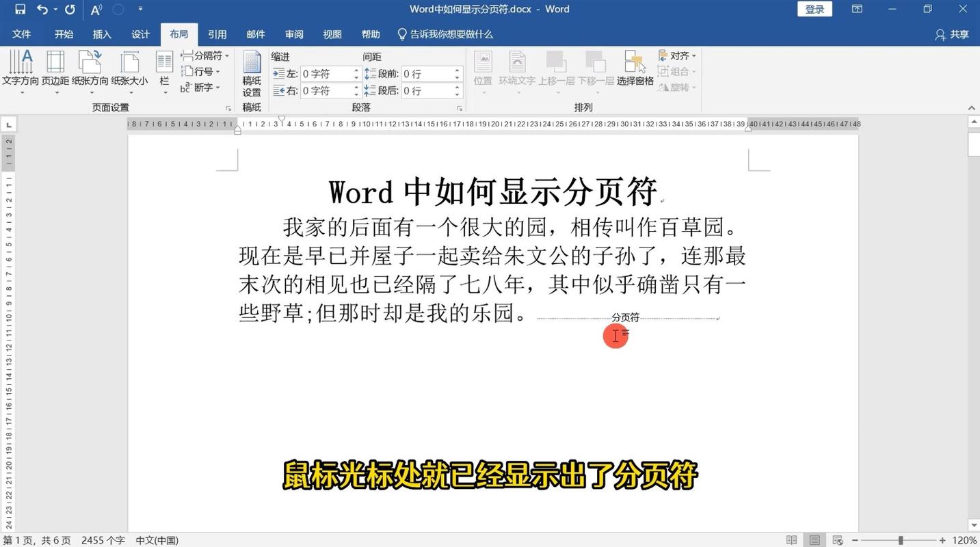Open the 文件 tab
The height and width of the screenshot is (547, 980).
pos(22,34)
